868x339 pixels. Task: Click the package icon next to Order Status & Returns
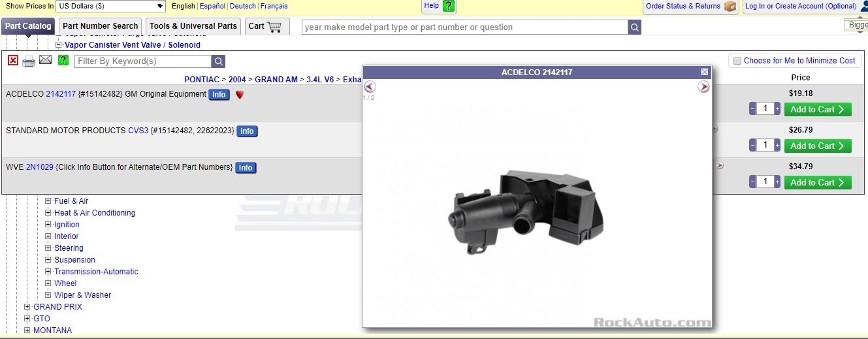click(730, 7)
